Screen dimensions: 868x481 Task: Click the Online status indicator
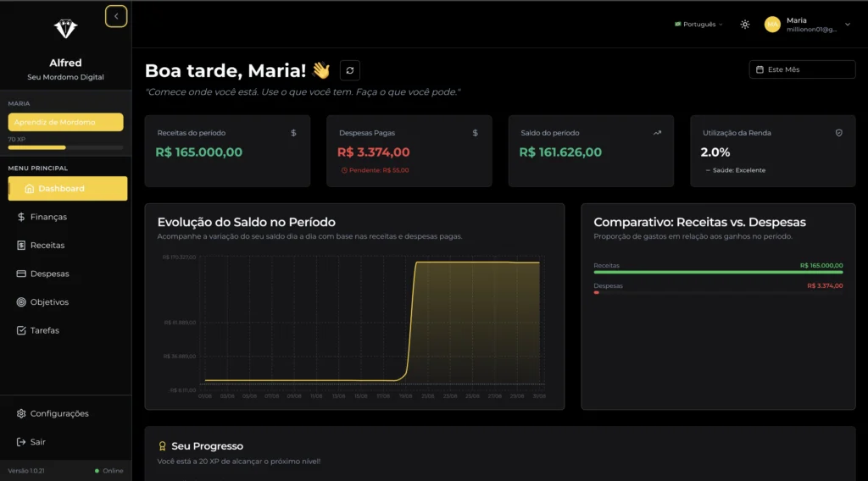[108, 471]
